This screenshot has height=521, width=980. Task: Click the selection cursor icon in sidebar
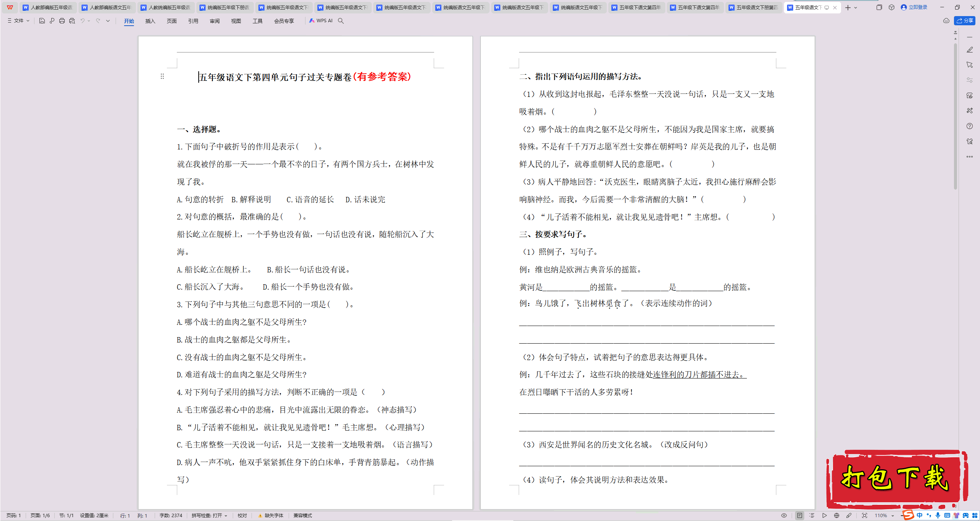(x=969, y=65)
